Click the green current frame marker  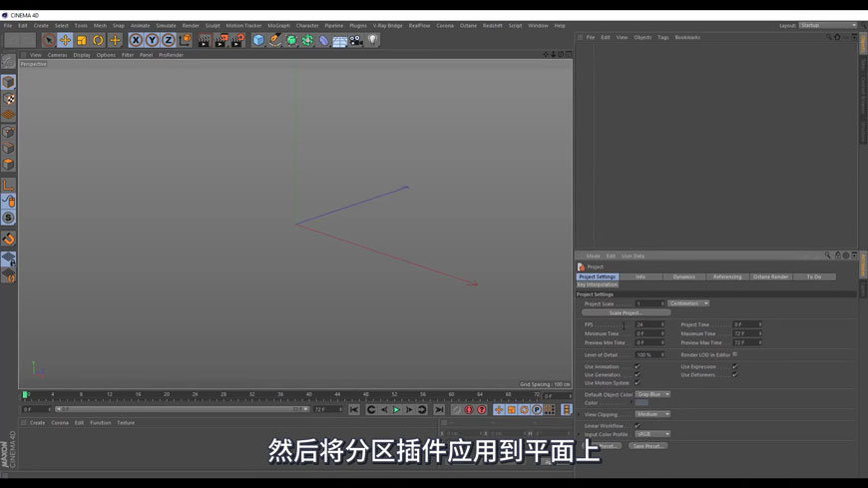(25, 395)
